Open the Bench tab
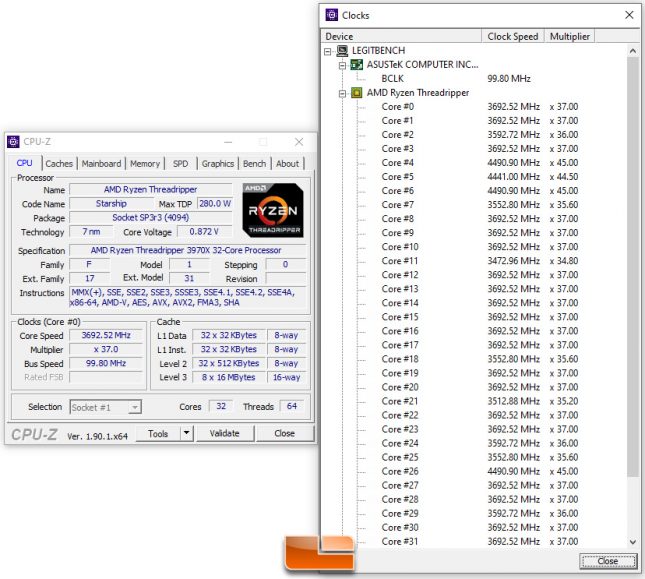The width and height of the screenshot is (645, 579). coord(254,164)
